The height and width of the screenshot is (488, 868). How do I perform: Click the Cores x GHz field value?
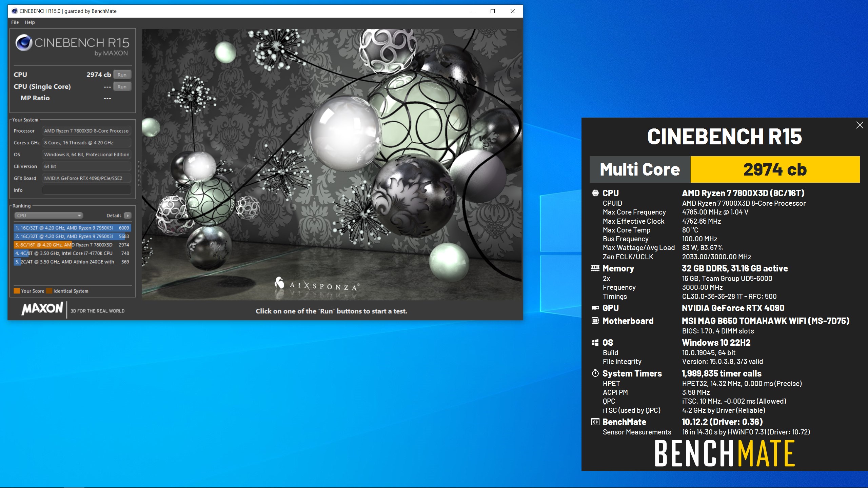click(x=86, y=143)
